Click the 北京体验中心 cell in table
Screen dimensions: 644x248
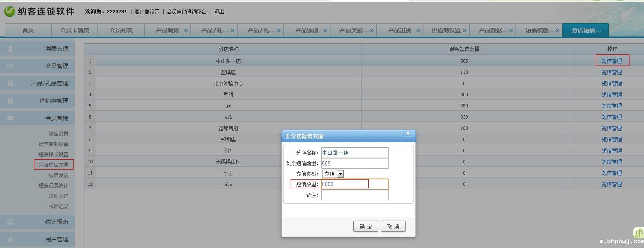(x=228, y=83)
